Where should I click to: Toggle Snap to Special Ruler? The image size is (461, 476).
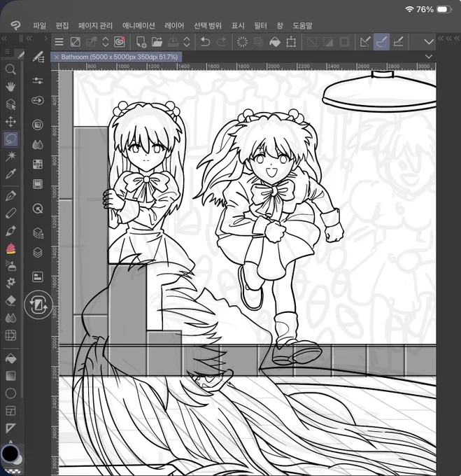tap(381, 42)
